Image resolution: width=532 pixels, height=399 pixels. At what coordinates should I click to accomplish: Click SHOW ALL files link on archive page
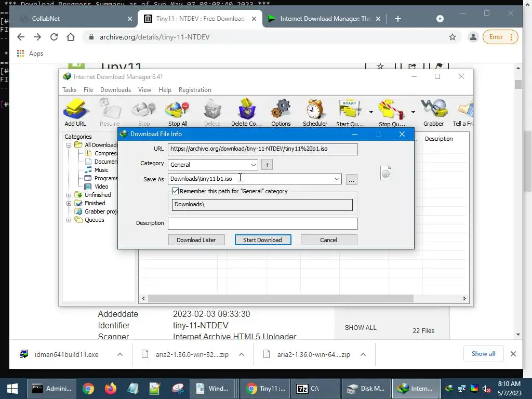[x=361, y=328]
